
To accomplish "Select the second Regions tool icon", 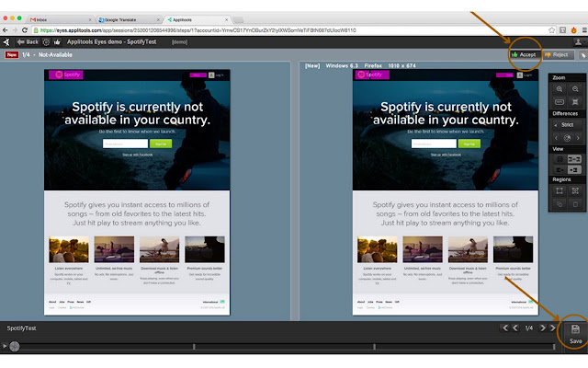I will [575, 191].
